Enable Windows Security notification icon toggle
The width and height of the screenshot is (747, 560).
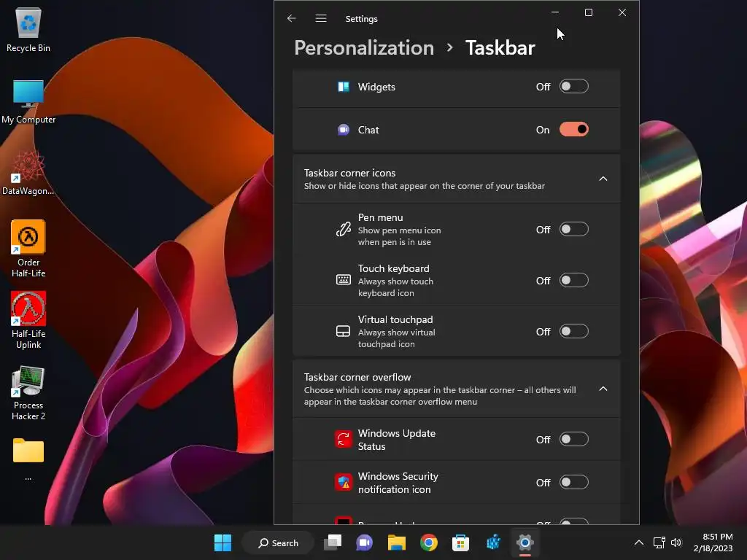[x=574, y=483]
